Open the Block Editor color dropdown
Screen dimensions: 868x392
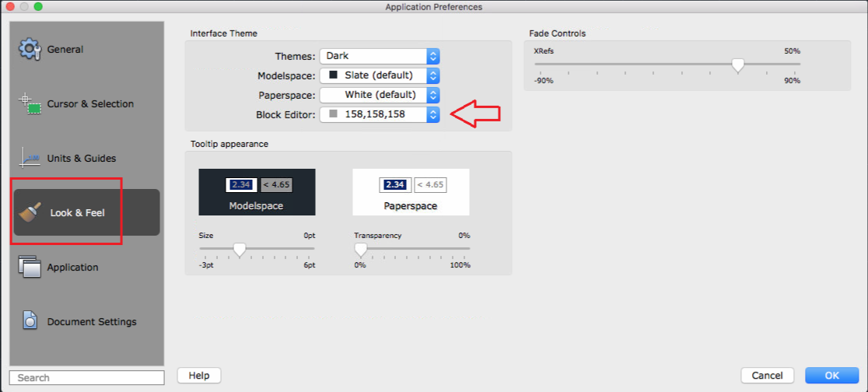(380, 114)
